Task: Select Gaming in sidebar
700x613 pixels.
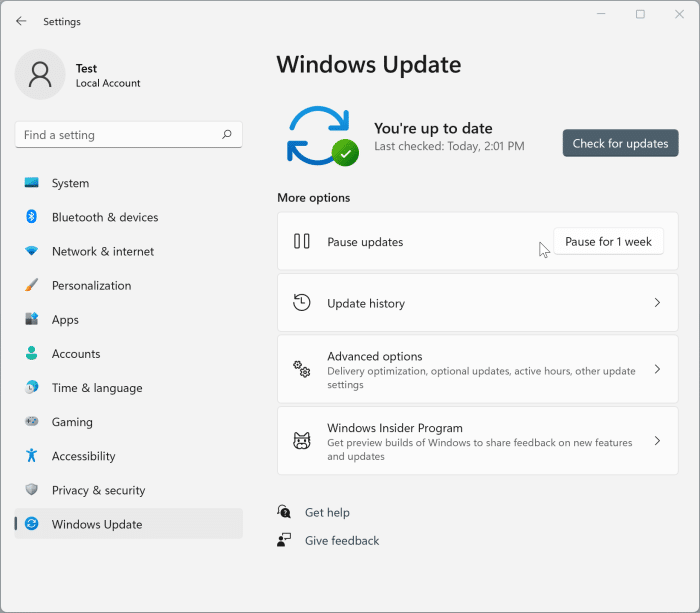Action: [x=129, y=421]
